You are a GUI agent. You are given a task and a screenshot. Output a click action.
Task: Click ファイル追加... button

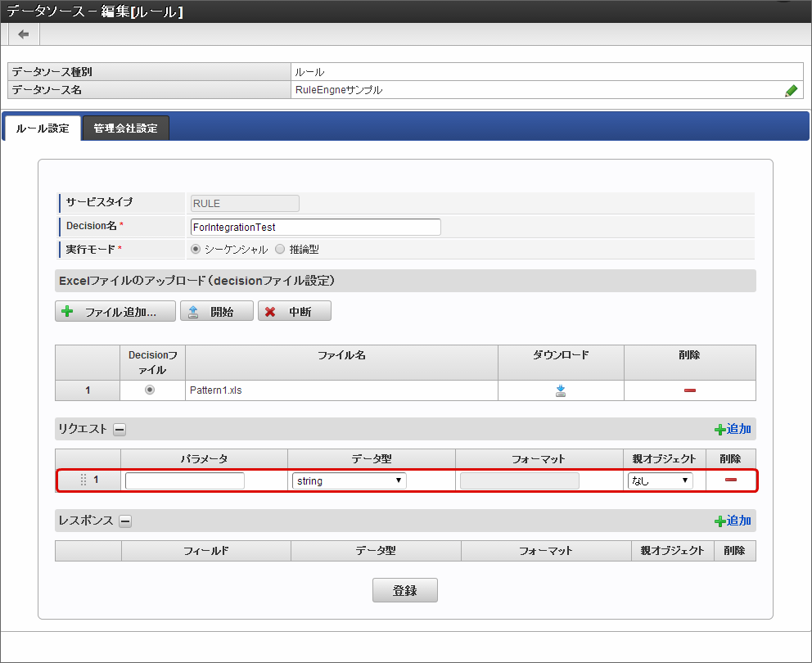[x=115, y=311]
